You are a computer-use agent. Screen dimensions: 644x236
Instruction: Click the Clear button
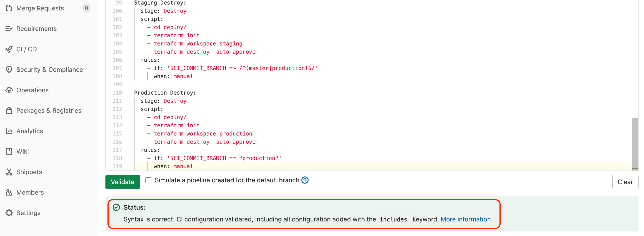[x=625, y=182]
